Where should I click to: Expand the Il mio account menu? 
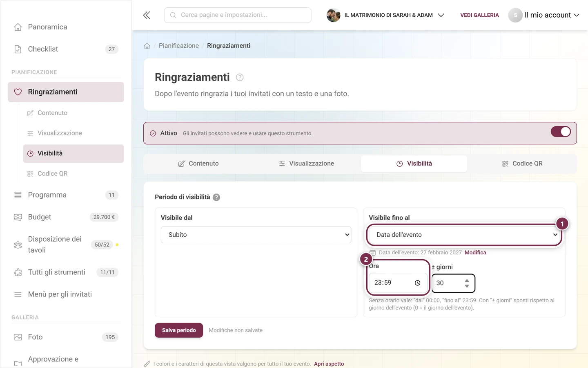click(x=552, y=15)
